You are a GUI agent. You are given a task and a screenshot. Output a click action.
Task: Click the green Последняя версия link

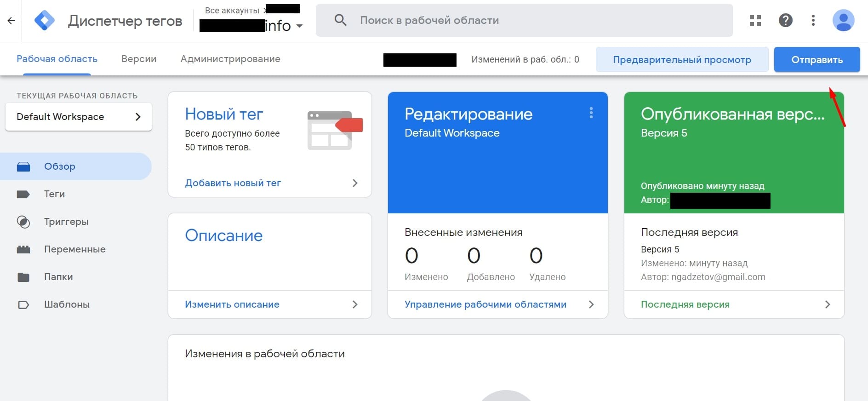685,304
